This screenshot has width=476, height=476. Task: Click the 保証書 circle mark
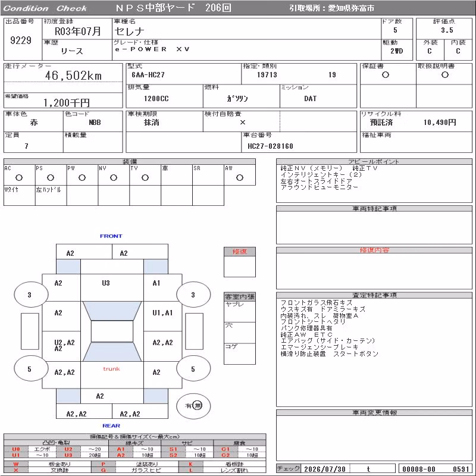point(385,75)
